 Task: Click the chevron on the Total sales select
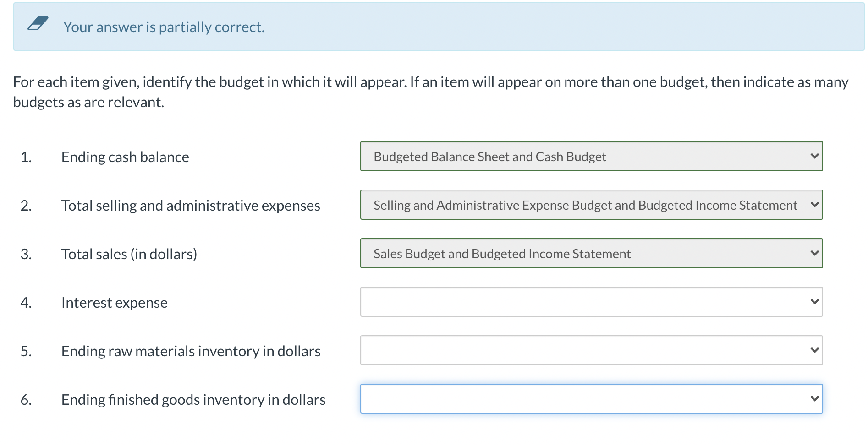coord(813,253)
